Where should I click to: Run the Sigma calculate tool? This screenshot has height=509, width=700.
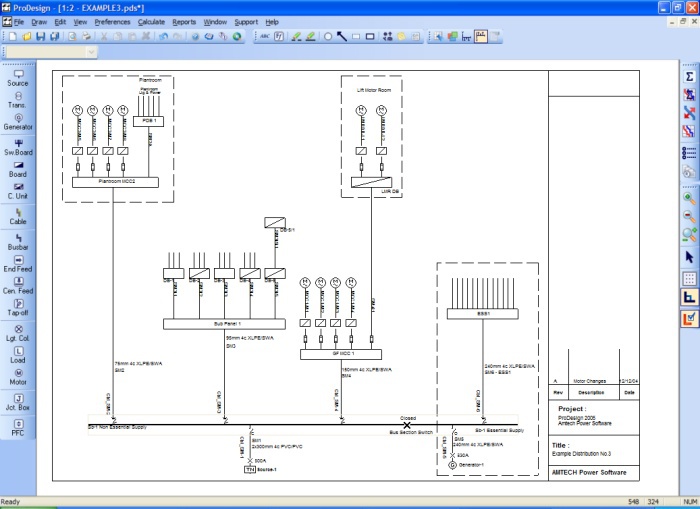click(689, 76)
